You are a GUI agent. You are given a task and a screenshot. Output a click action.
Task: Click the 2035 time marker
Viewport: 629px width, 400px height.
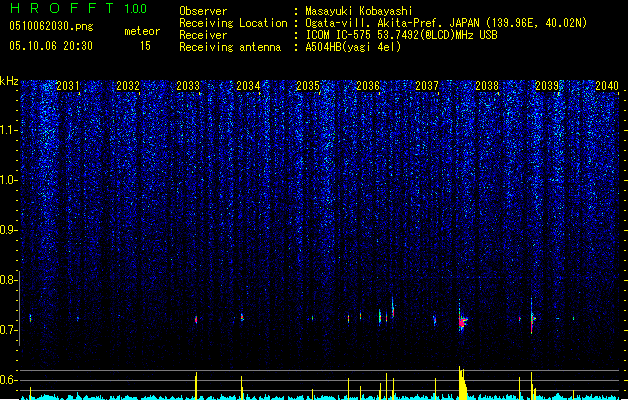308,86
